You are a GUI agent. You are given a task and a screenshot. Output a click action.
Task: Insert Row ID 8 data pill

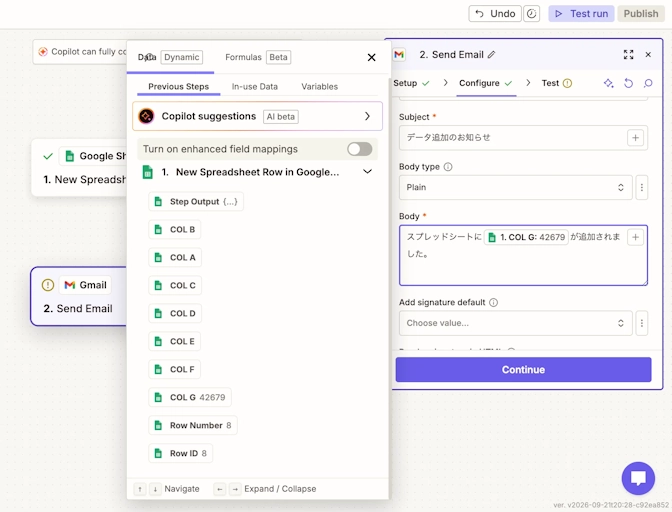[180, 453]
